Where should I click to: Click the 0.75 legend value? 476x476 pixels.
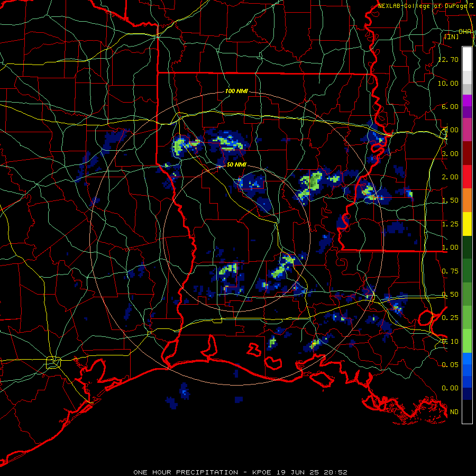pyautogui.click(x=450, y=271)
